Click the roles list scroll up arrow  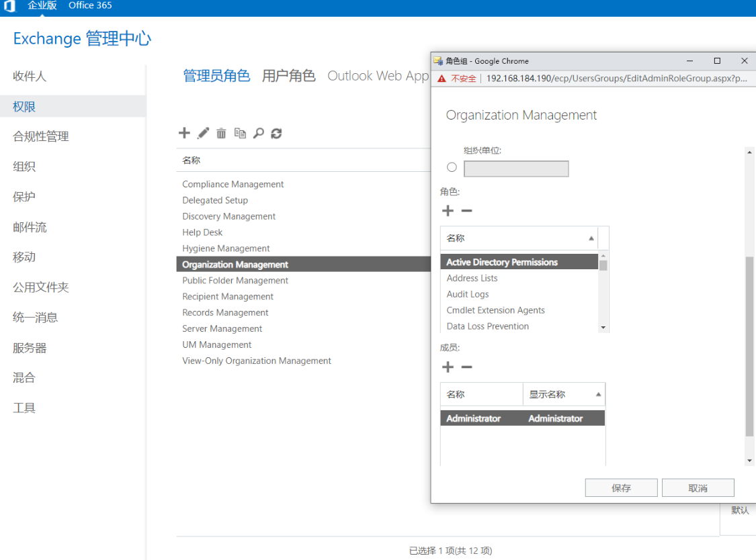pos(603,255)
